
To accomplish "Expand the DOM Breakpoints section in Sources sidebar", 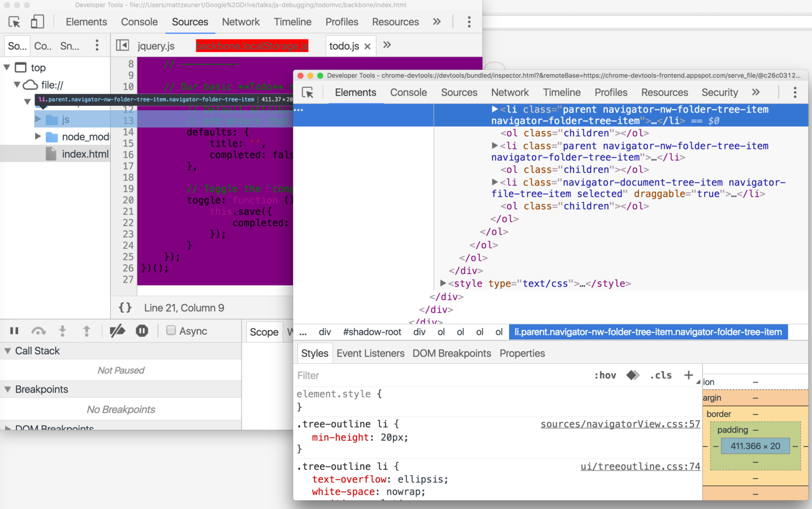I will tap(7, 428).
